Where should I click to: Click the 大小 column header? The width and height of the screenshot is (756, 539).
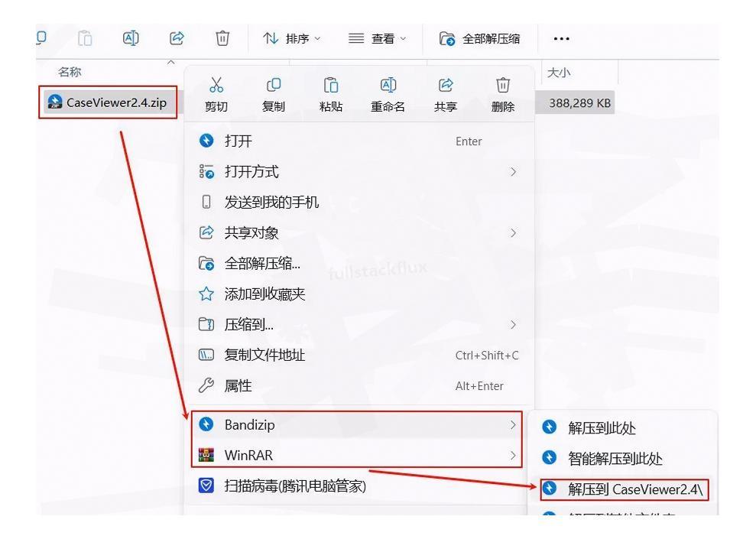click(559, 73)
